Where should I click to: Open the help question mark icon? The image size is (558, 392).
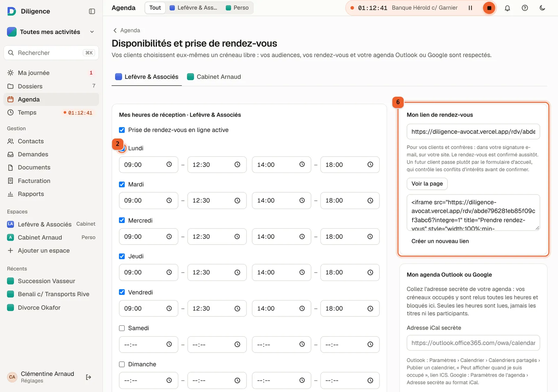pyautogui.click(x=525, y=8)
